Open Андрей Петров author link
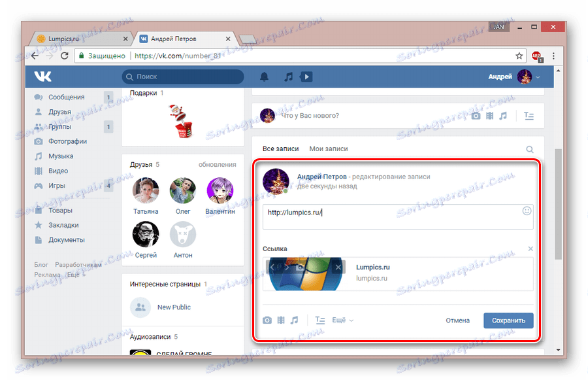588x380 pixels. pos(321,177)
